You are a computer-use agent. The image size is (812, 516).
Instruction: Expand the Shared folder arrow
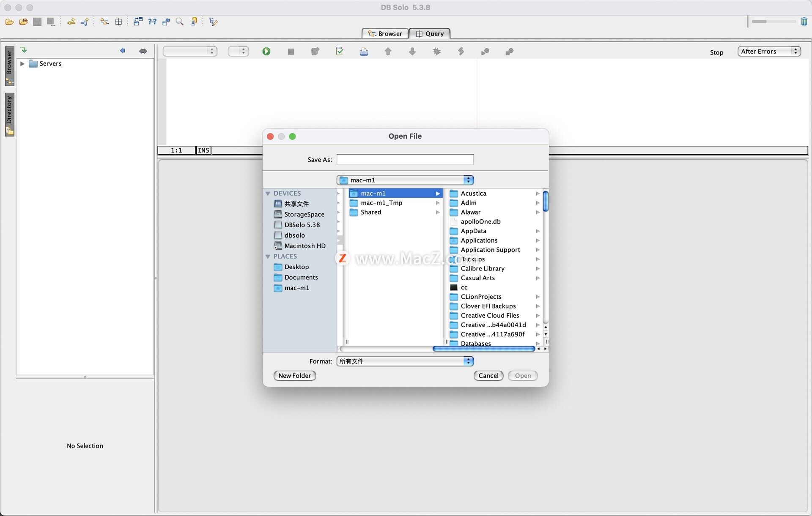pos(438,213)
